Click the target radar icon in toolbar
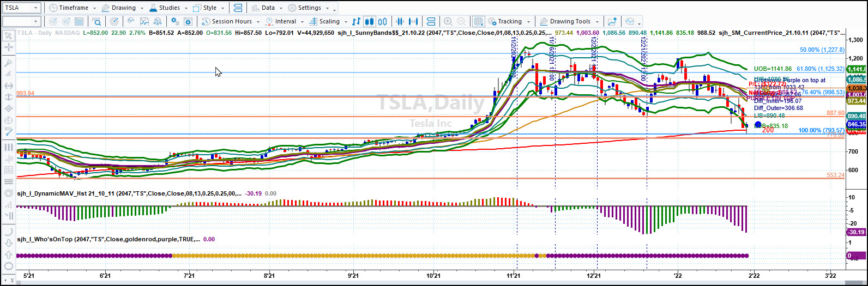Viewport: 868px width, 286px height. (x=114, y=21)
